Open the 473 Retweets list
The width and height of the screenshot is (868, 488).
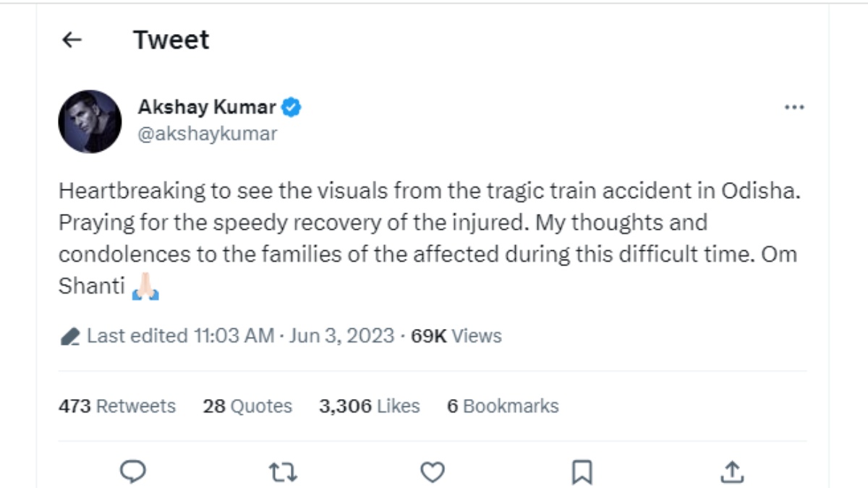click(x=116, y=406)
